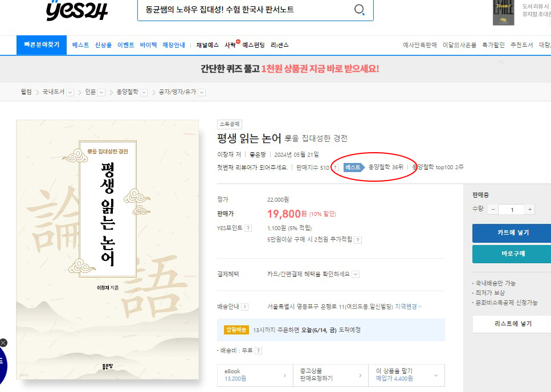The width and height of the screenshot is (551, 392).
Task: Open 특가할인 link
Action: [x=493, y=45]
